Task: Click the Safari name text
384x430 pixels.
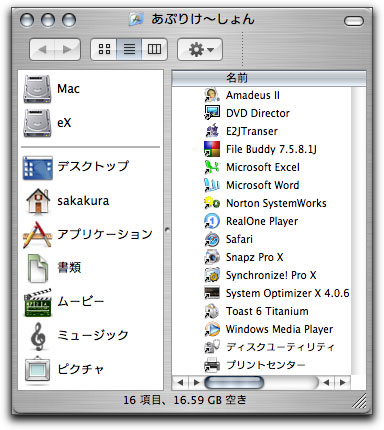Action: click(x=239, y=239)
